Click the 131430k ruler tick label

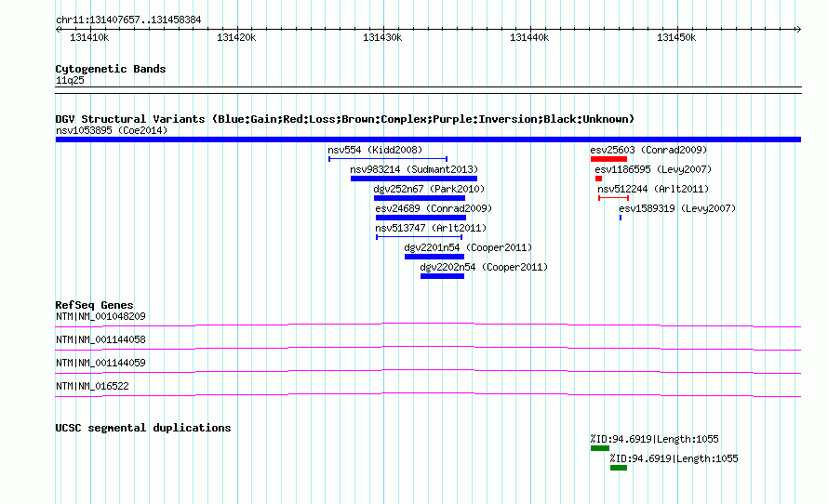click(382, 37)
